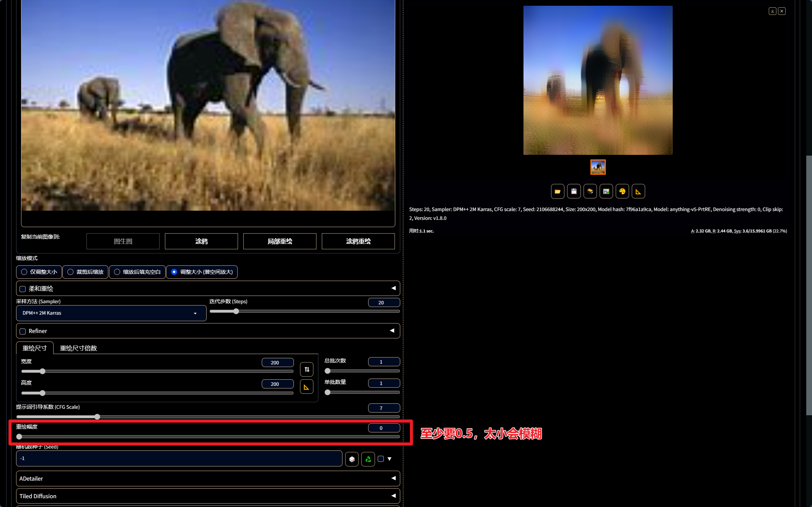Click the dice random seed icon
This screenshot has width=812, height=507.
[352, 459]
